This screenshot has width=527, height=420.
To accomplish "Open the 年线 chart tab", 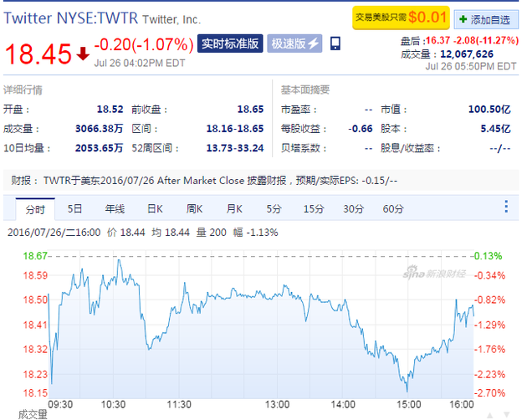I will (115, 209).
